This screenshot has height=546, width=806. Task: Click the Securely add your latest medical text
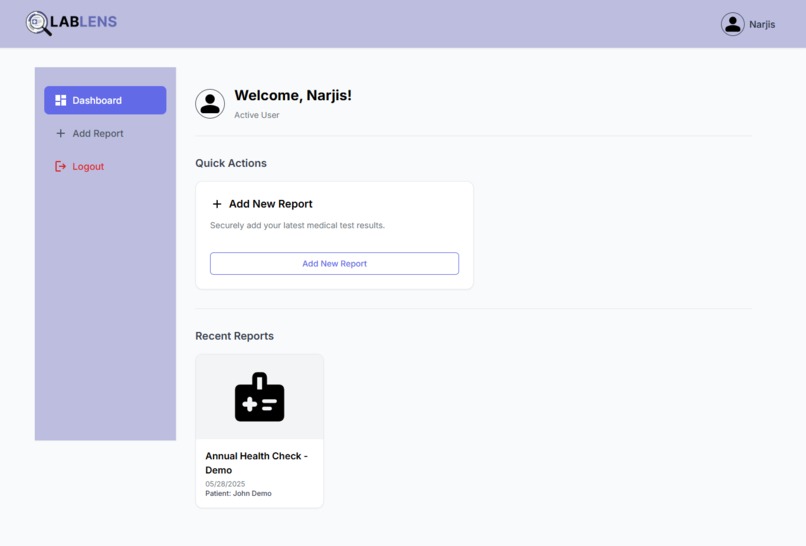[x=297, y=225]
